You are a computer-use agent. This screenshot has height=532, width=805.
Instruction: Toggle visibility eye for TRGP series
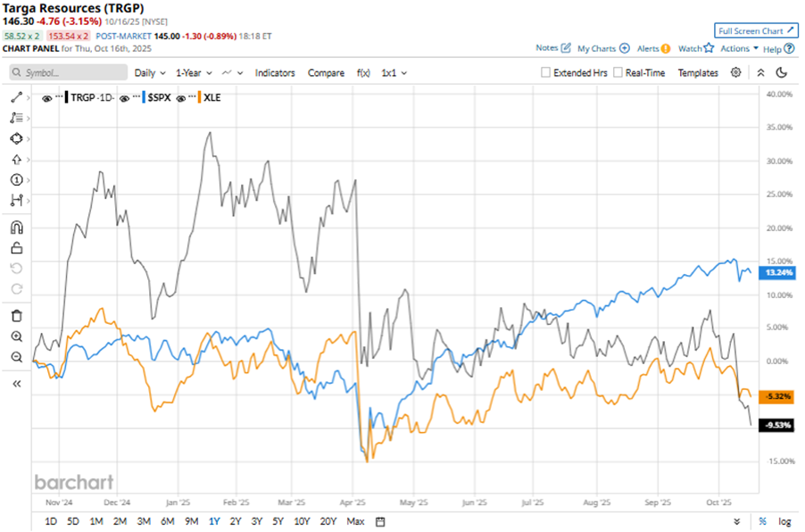[46, 98]
